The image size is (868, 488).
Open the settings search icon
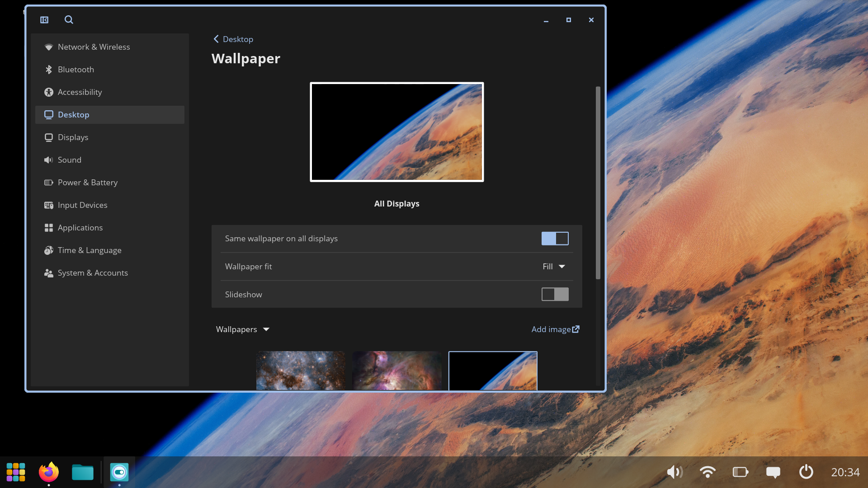pos(69,20)
